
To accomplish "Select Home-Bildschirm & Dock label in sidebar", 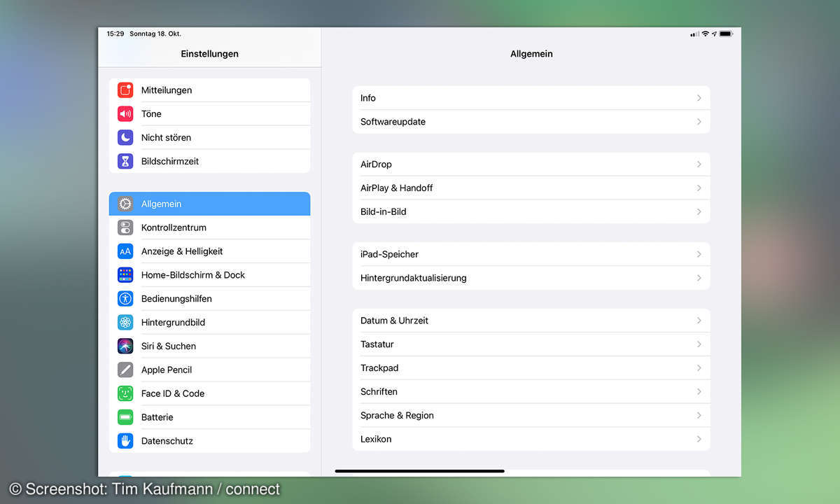I will click(x=193, y=275).
